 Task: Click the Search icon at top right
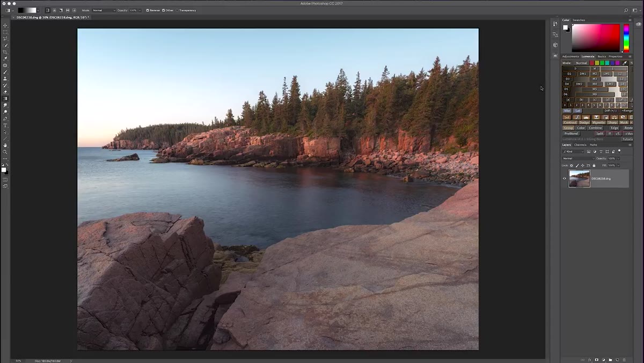pyautogui.click(x=626, y=10)
